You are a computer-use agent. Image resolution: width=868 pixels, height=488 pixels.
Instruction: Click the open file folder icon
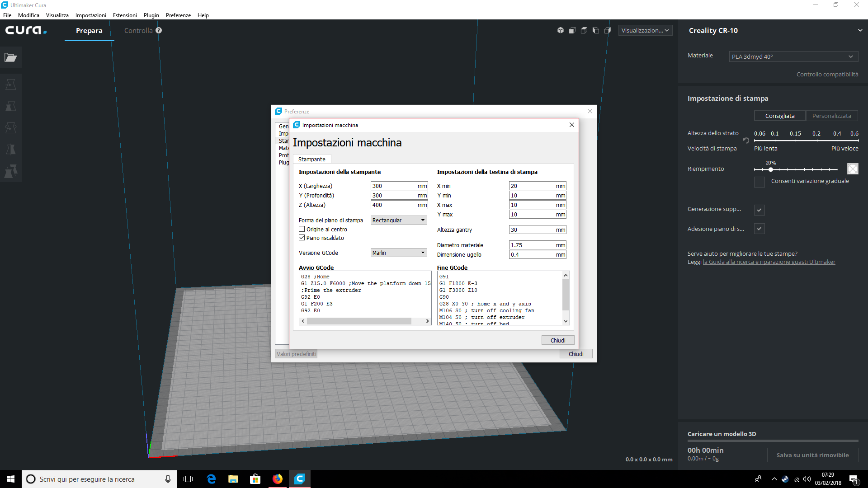[x=10, y=57]
